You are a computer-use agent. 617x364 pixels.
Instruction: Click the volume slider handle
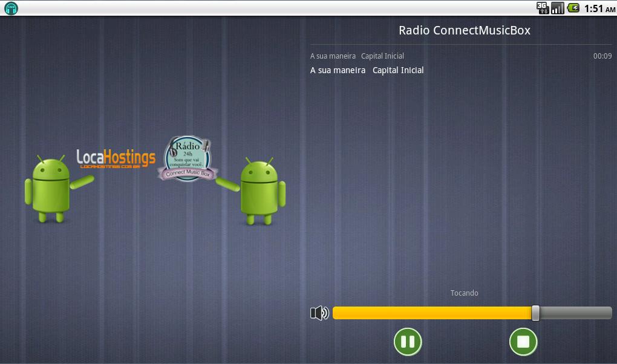[x=535, y=313]
